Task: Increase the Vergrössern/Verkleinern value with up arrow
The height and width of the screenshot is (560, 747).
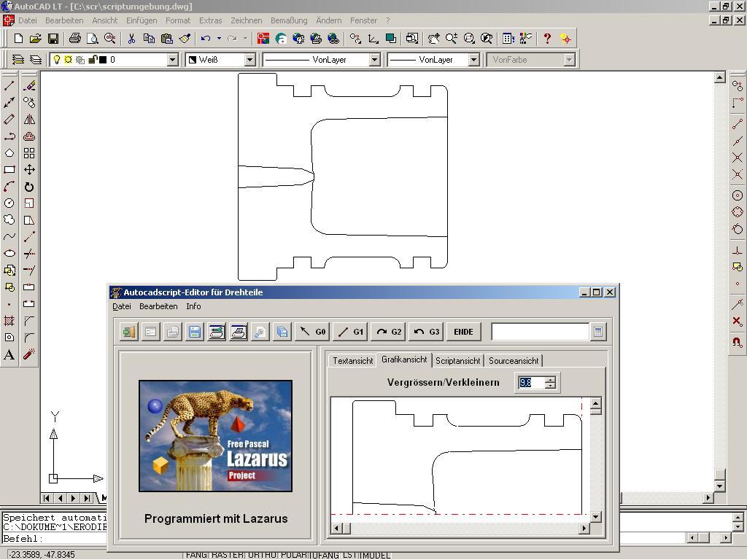Action: pyautogui.click(x=550, y=378)
